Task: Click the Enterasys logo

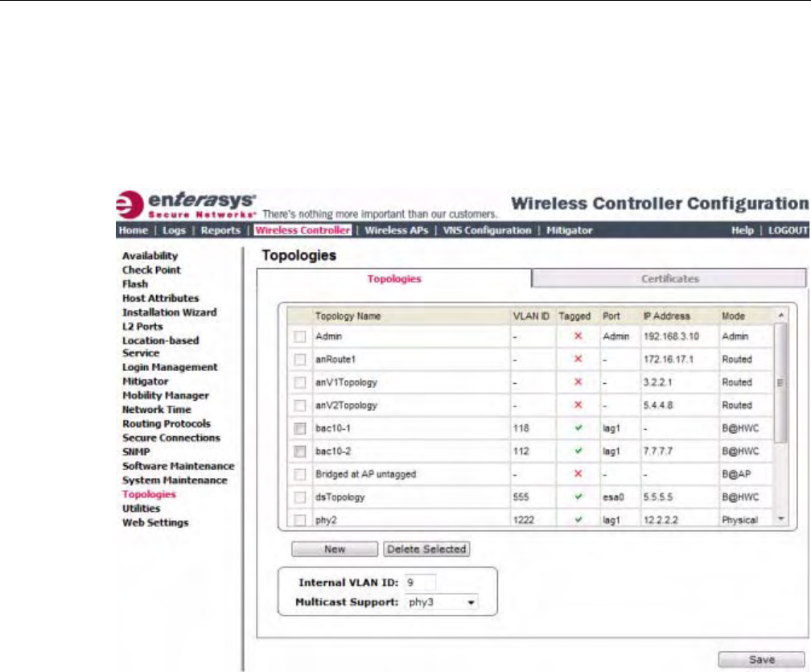Action: [x=186, y=205]
